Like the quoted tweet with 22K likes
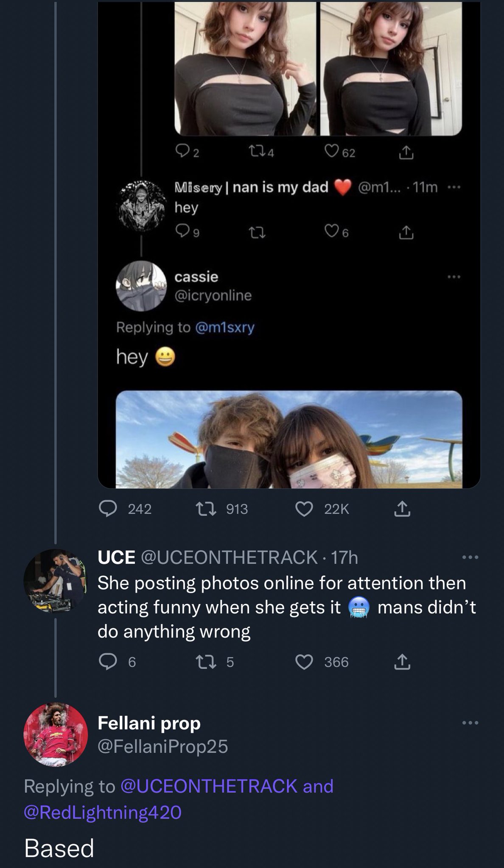Screen dimensions: 504x868 tap(304, 509)
